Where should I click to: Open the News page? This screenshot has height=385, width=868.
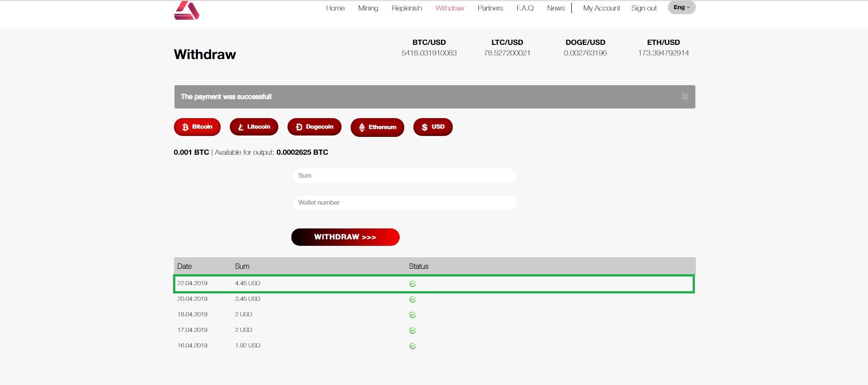pos(556,8)
